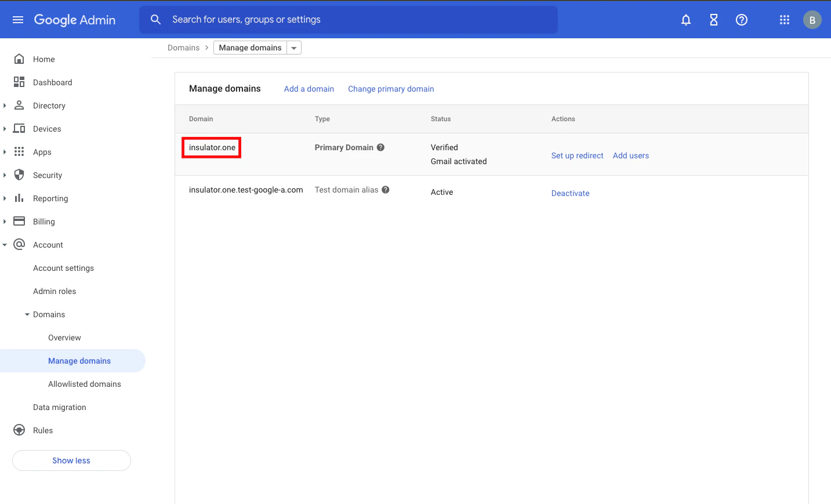This screenshot has height=504, width=831.
Task: Click Add a domain
Action: click(309, 88)
